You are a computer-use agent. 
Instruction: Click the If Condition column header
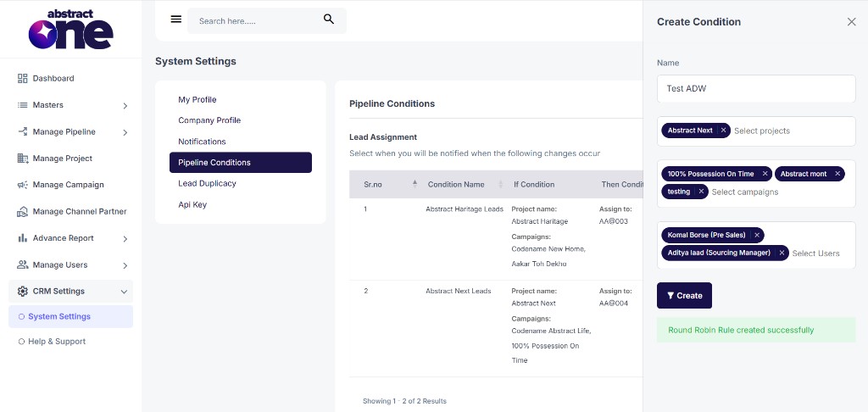click(x=534, y=185)
